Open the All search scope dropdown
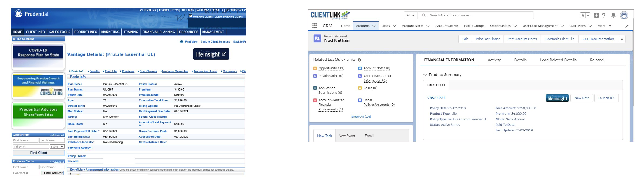The width and height of the screenshot is (644, 187). [x=410, y=15]
